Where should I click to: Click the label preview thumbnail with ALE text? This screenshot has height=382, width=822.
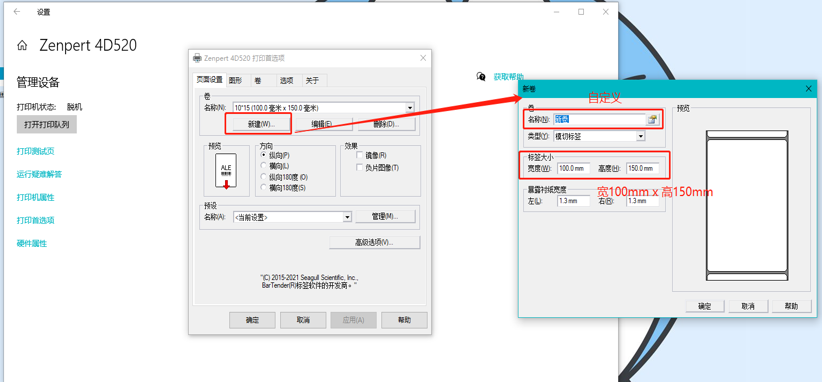226,170
